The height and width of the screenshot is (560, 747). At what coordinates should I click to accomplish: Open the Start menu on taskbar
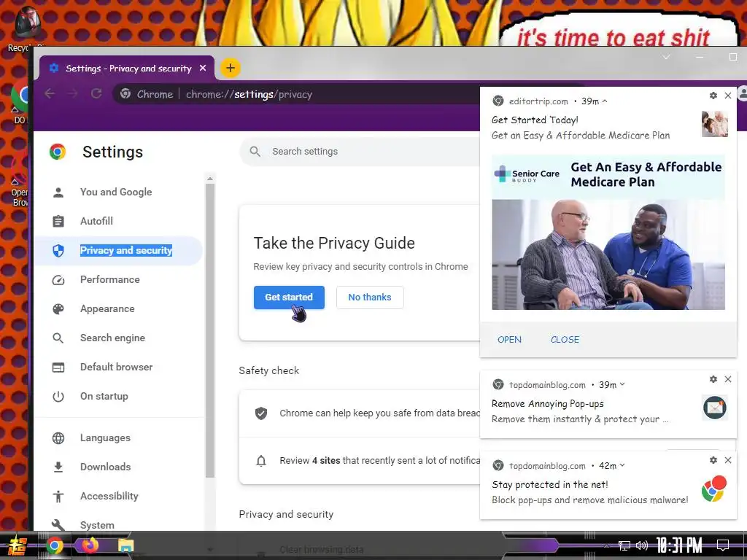coord(18,545)
